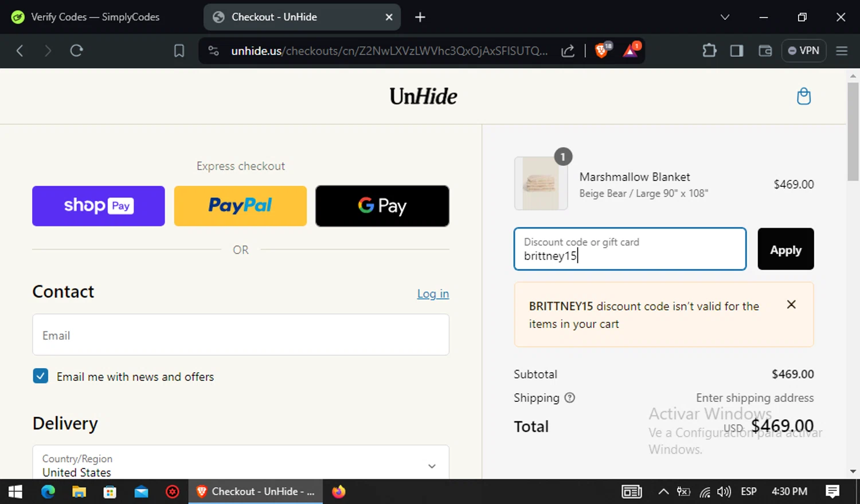Open the shopping bag cart icon

[804, 96]
